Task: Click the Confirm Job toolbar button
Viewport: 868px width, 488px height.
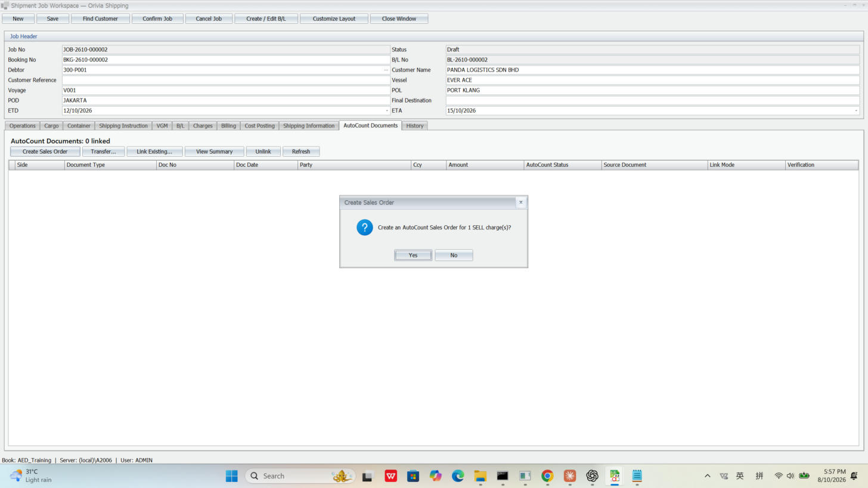Action: (x=157, y=18)
